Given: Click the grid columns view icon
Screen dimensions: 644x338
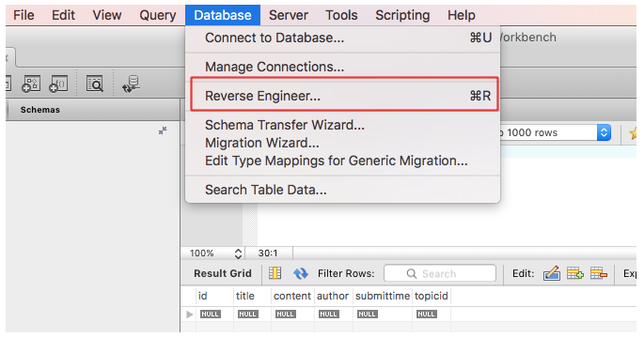Looking at the screenshot, I should [275, 273].
